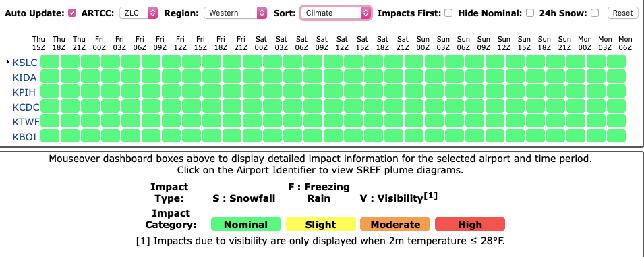
Task: Open the ARTCC dropdown showing ZLC
Action: [139, 13]
